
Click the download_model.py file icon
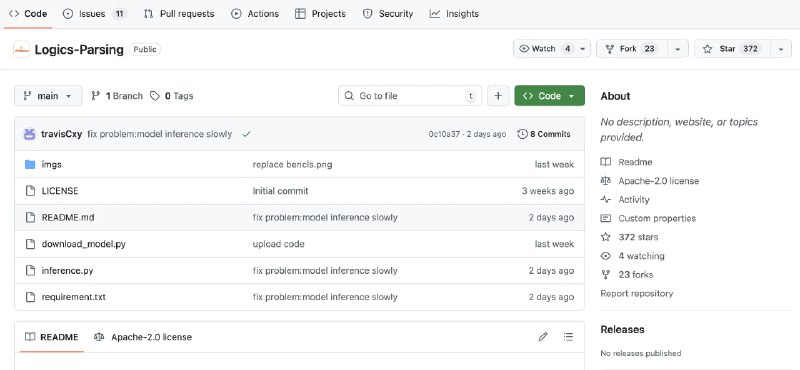[30, 244]
